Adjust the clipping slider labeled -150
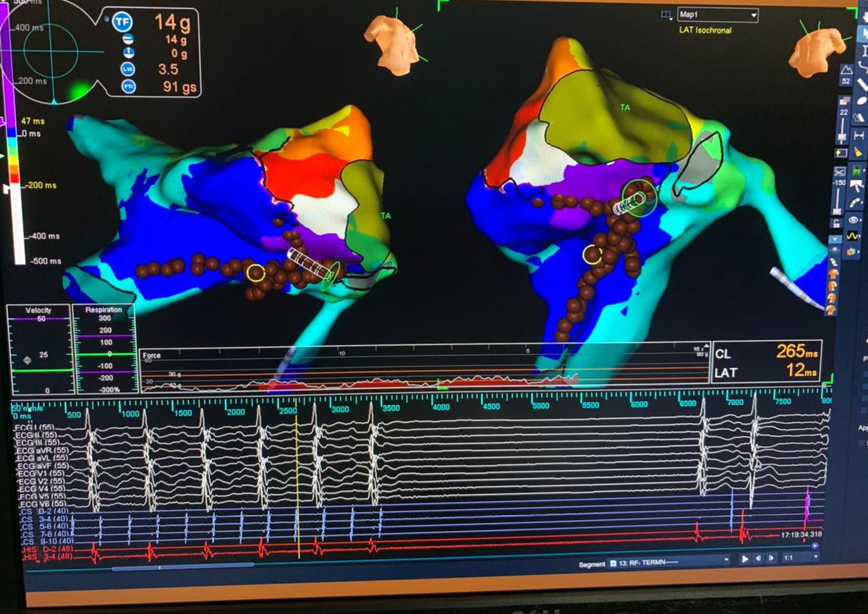This screenshot has width=868, height=614. click(838, 202)
